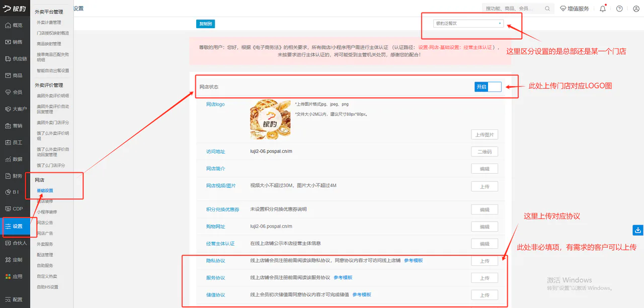
Task: Select 智能自动出餐设置 in the submenu
Action: [x=53, y=71]
